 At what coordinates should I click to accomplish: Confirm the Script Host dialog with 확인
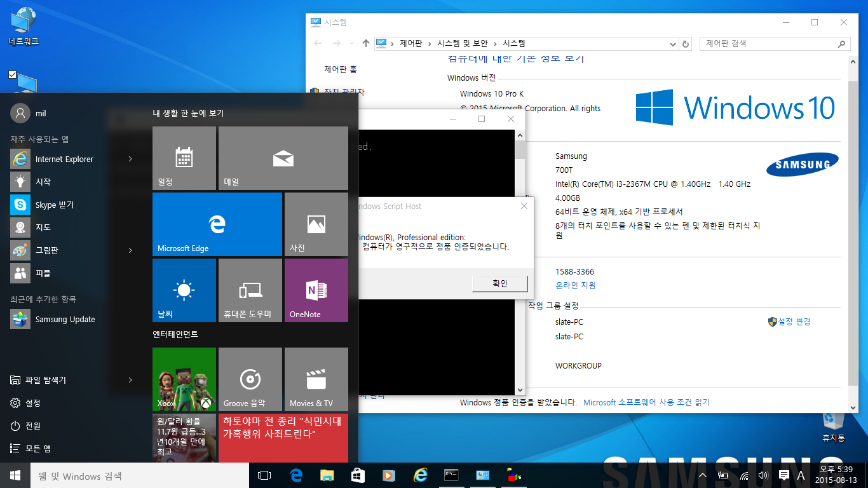coord(500,283)
